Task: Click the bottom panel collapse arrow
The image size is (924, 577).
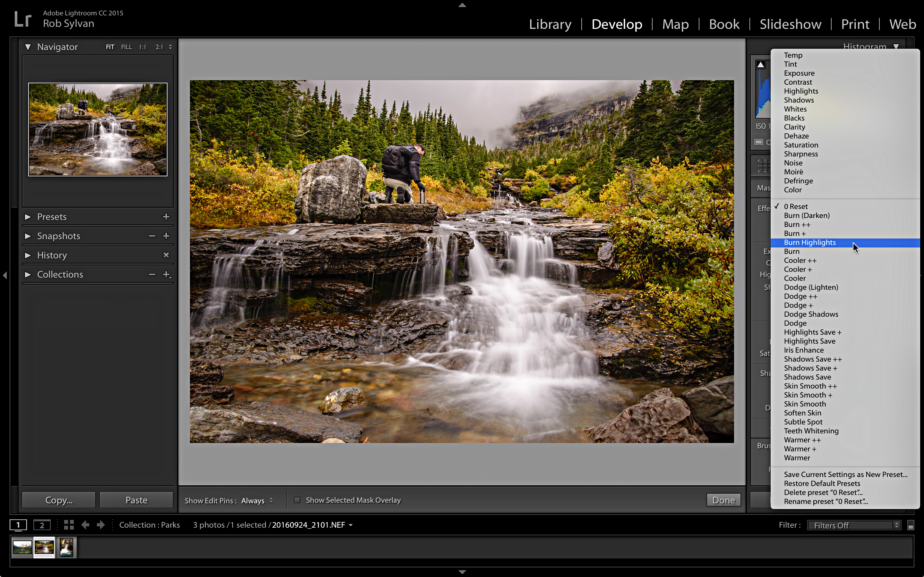Action: click(x=462, y=572)
